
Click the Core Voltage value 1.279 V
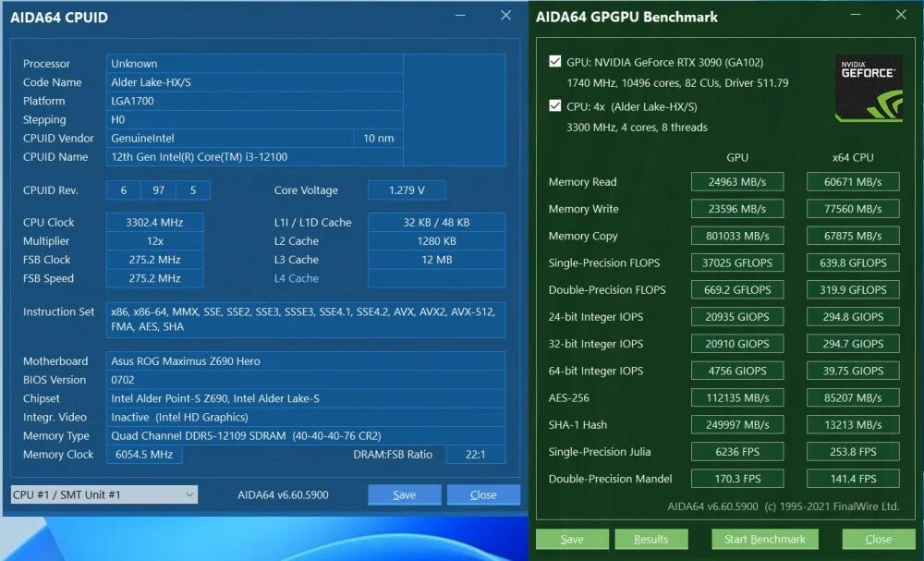[407, 190]
